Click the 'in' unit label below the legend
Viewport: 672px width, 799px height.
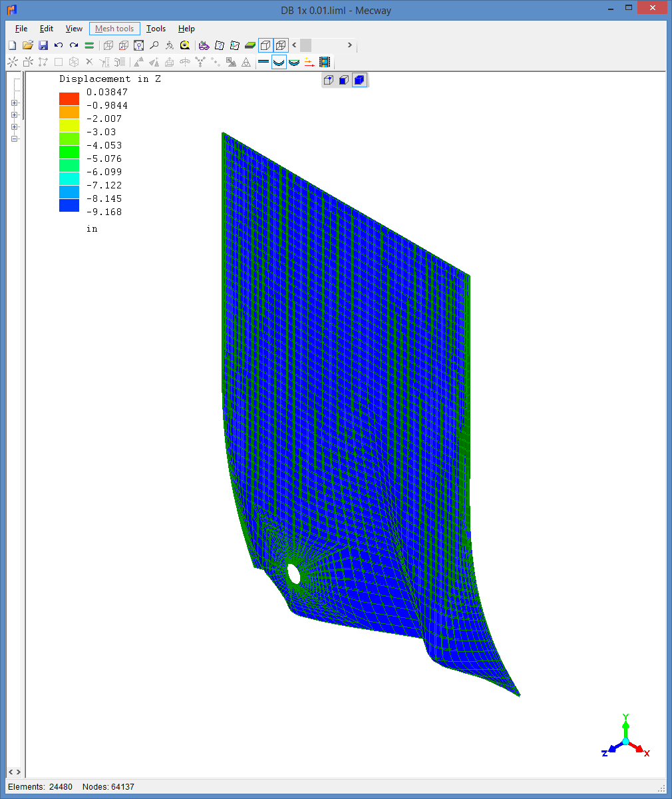pos(92,228)
